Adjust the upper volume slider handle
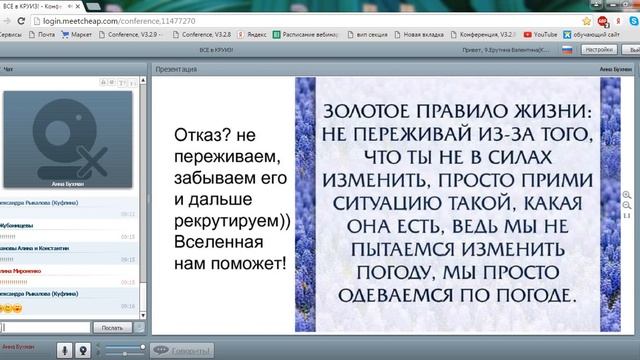The width and height of the screenshot is (640, 360). coord(142,347)
